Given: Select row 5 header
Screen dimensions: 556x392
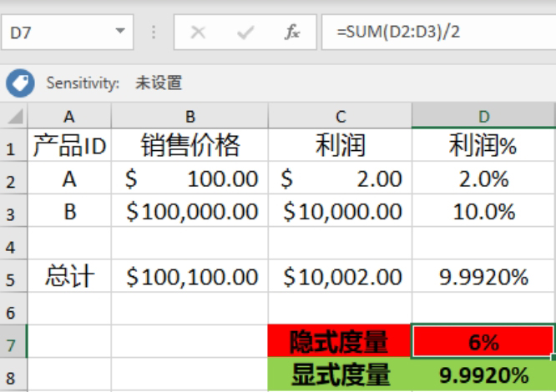Looking at the screenshot, I should 13,278.
